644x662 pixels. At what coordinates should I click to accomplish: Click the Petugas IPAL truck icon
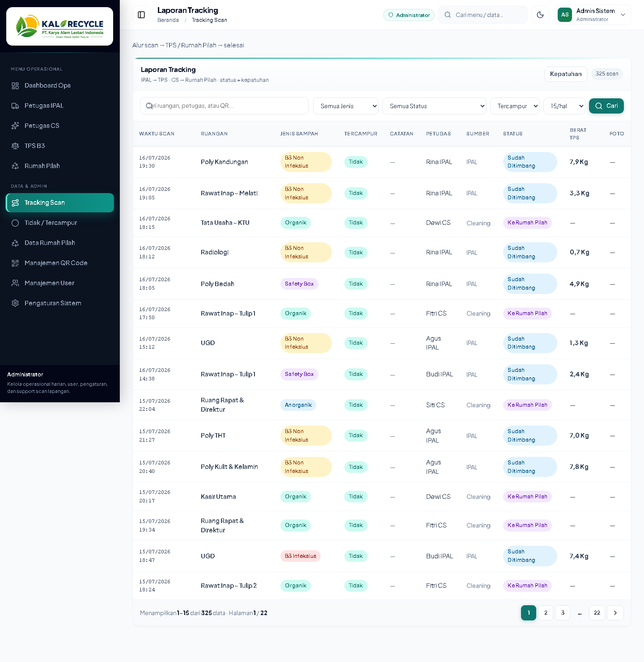(x=15, y=105)
